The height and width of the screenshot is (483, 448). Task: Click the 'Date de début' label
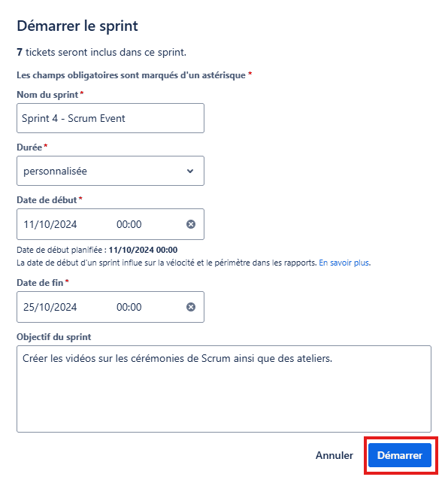47,200
